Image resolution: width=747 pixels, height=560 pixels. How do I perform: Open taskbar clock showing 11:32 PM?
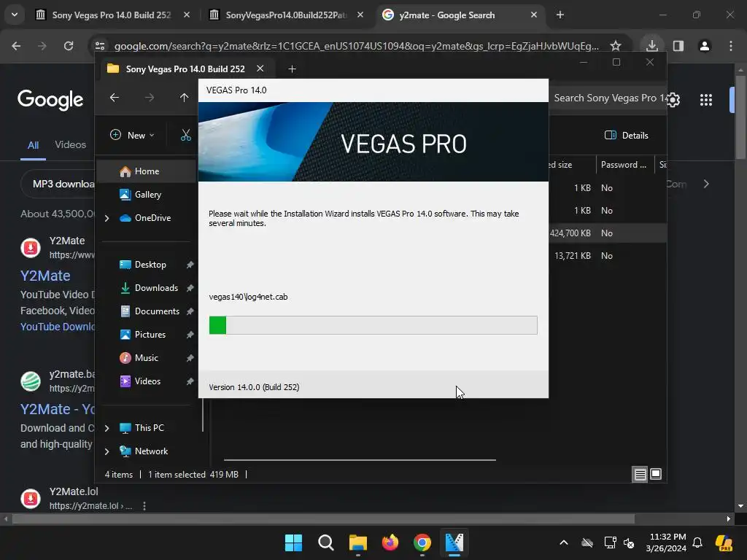coord(666,542)
